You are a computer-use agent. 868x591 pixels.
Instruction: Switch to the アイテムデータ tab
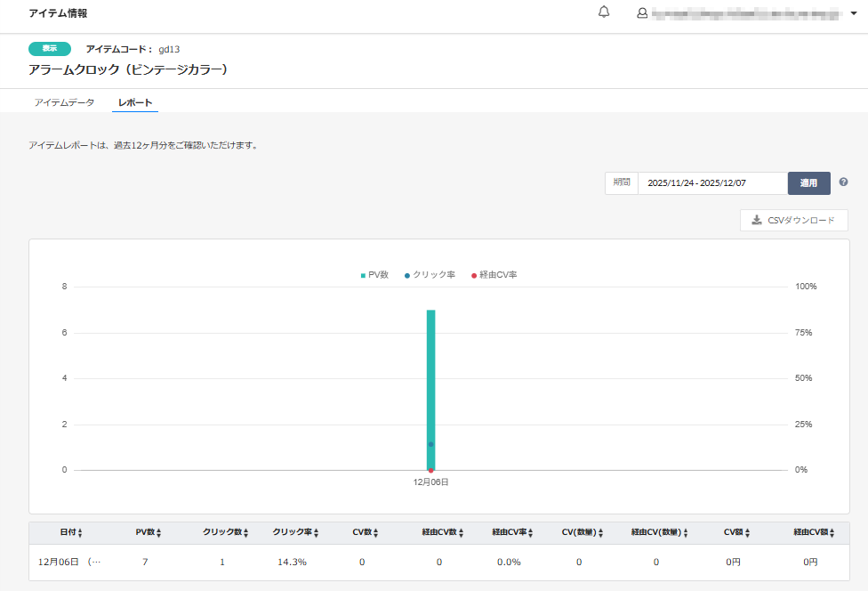(64, 102)
